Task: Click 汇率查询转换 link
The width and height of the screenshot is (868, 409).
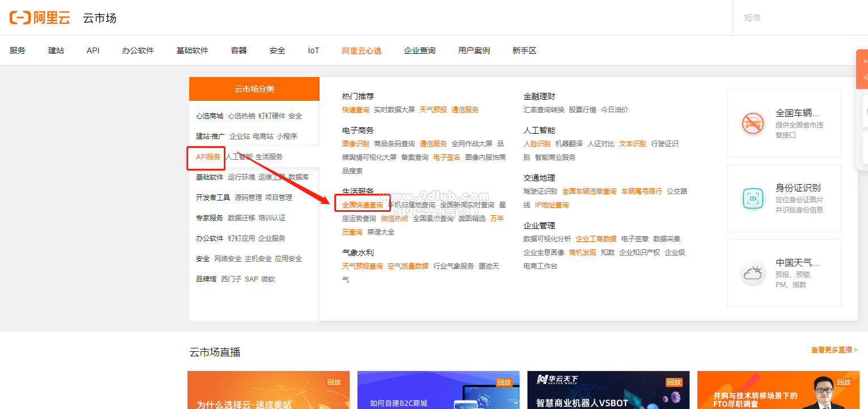Action: pyautogui.click(x=544, y=110)
